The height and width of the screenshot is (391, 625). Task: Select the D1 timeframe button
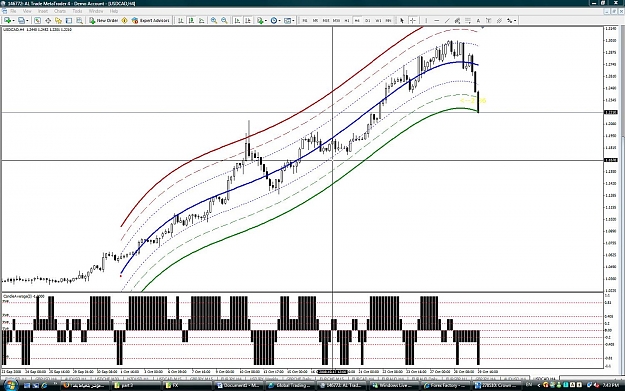coord(368,20)
